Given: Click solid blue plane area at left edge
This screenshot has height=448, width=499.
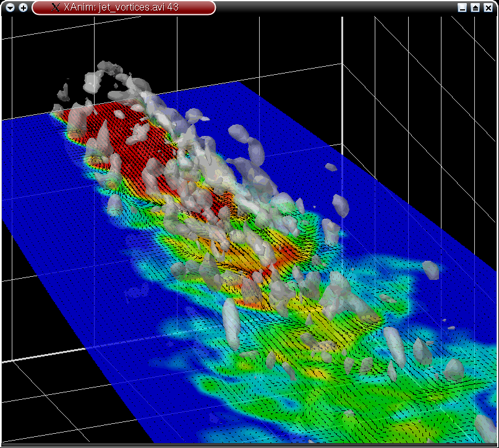Looking at the screenshot, I should pos(25,185).
